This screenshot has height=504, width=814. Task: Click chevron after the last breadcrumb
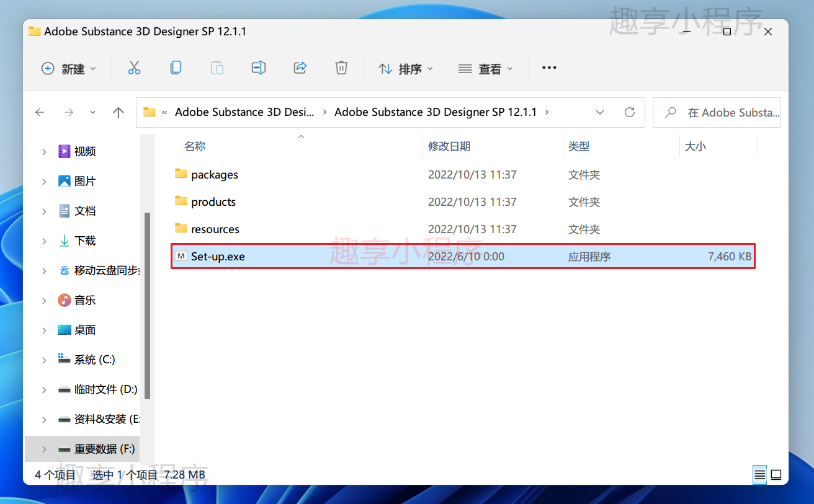point(547,112)
